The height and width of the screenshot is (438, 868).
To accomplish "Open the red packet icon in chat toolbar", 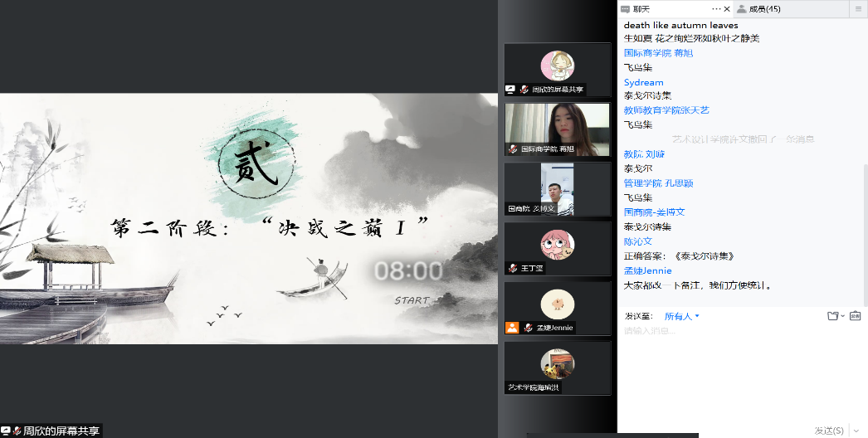I will point(855,316).
